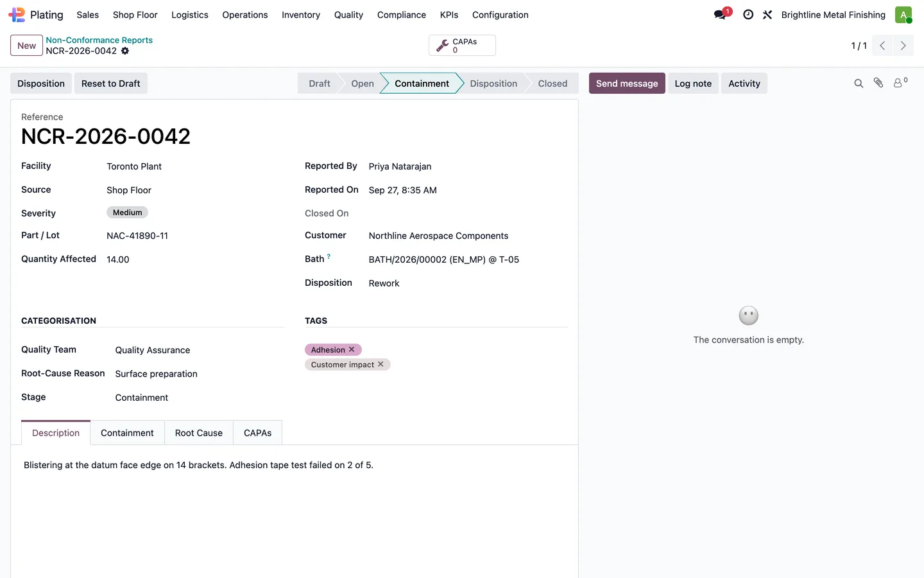Search messages in chatter magnifier icon
924x578 pixels.
point(859,83)
